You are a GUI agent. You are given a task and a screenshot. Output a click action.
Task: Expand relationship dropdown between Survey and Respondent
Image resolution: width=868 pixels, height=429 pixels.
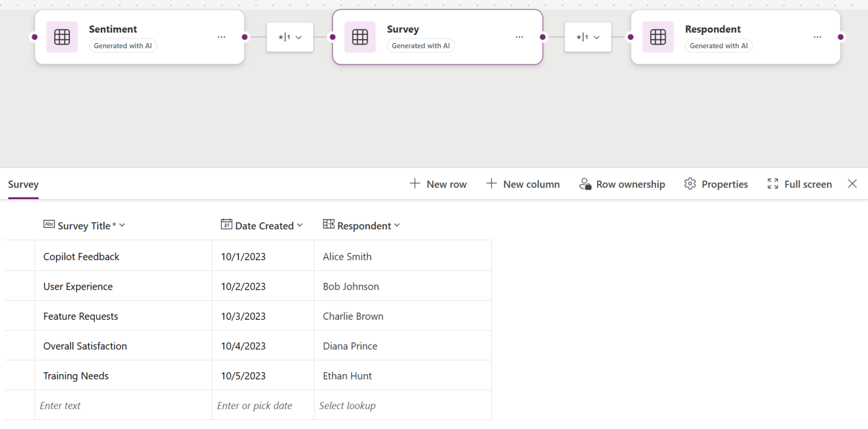(x=588, y=37)
